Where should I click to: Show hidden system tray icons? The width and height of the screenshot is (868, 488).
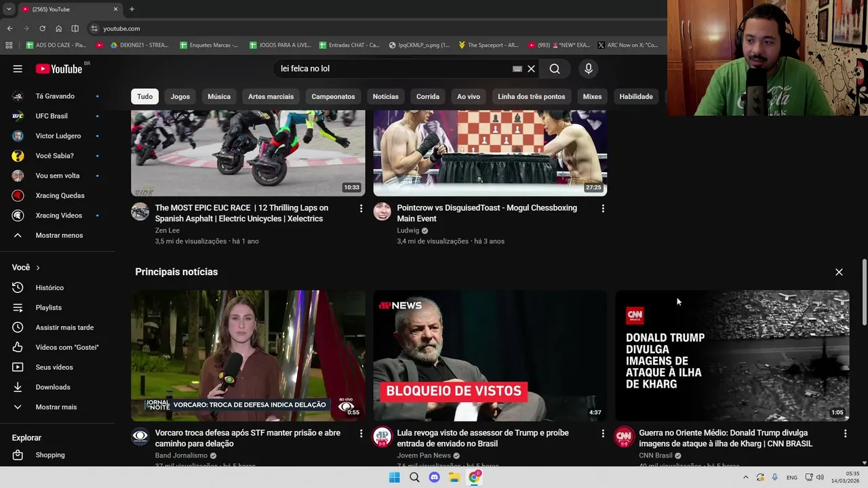click(x=745, y=477)
